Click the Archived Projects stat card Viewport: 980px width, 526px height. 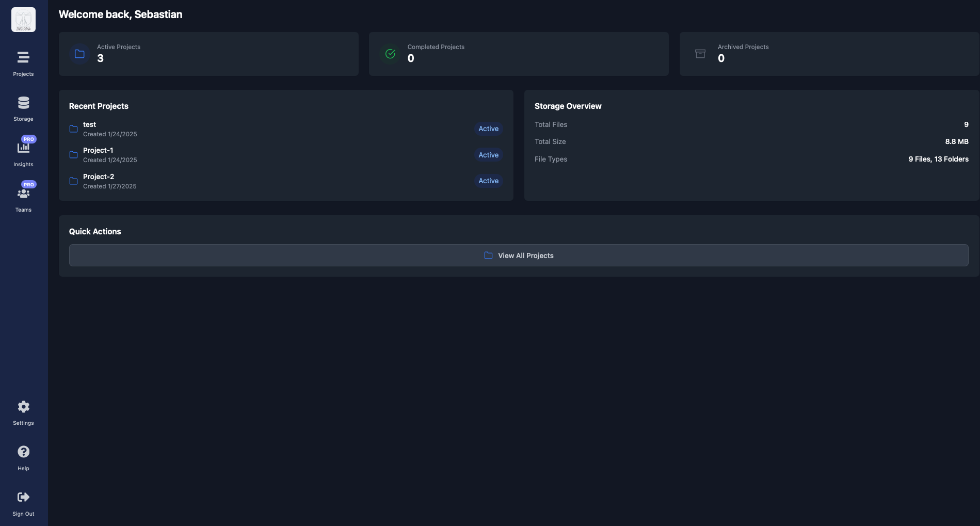[829, 54]
